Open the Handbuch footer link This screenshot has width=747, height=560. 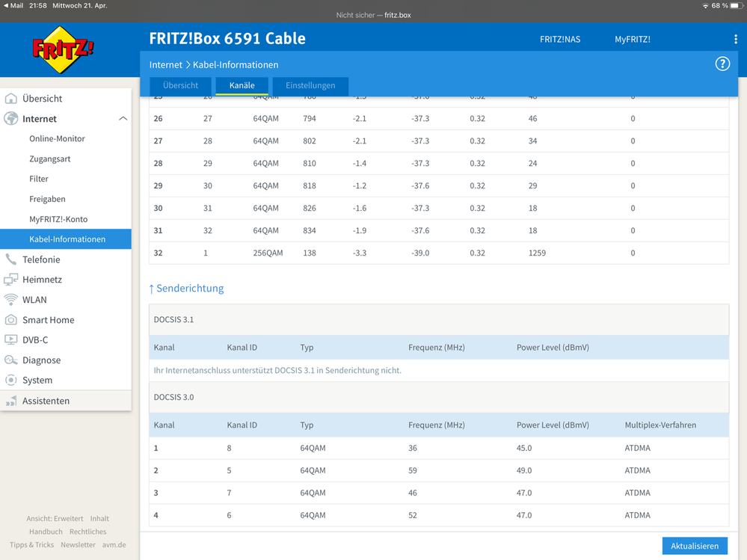[x=46, y=532]
